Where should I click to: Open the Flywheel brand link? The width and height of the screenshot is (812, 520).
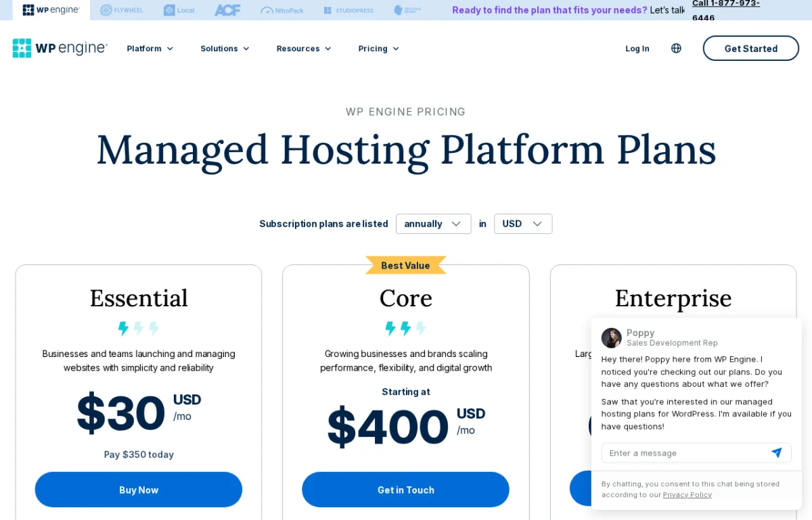122,10
